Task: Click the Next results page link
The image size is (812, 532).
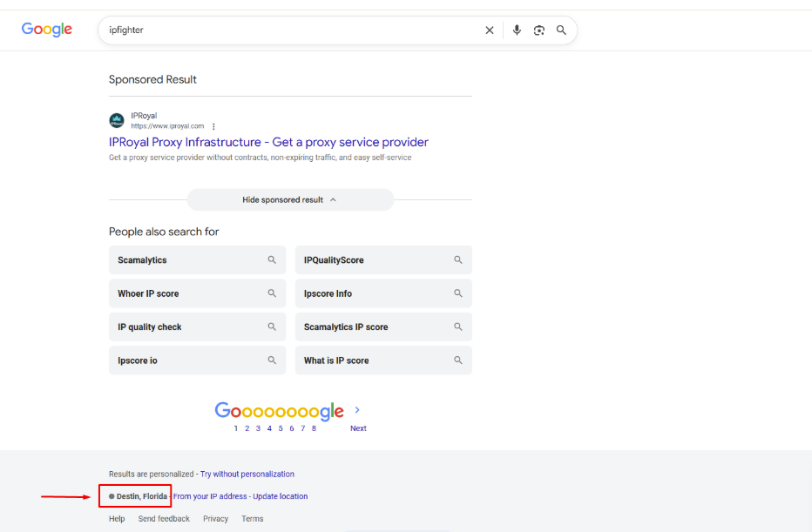Action: (x=358, y=428)
